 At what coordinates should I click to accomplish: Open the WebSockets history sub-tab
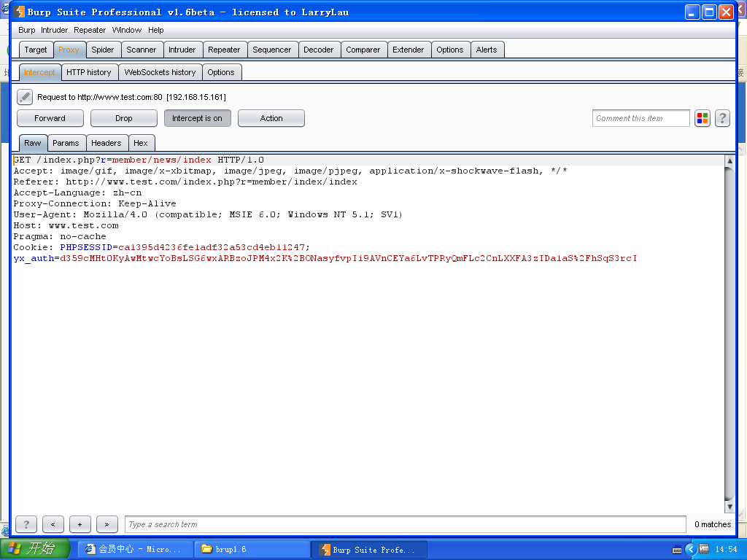160,72
